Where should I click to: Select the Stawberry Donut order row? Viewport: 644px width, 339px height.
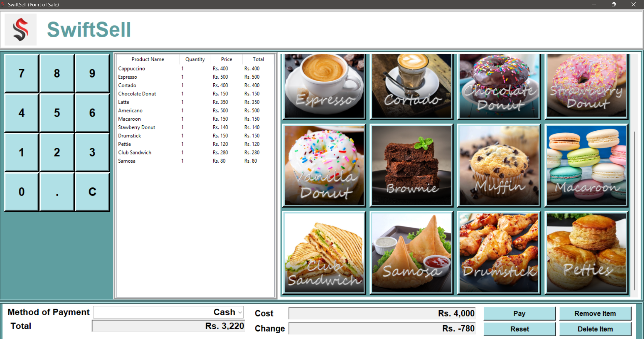(x=195, y=127)
